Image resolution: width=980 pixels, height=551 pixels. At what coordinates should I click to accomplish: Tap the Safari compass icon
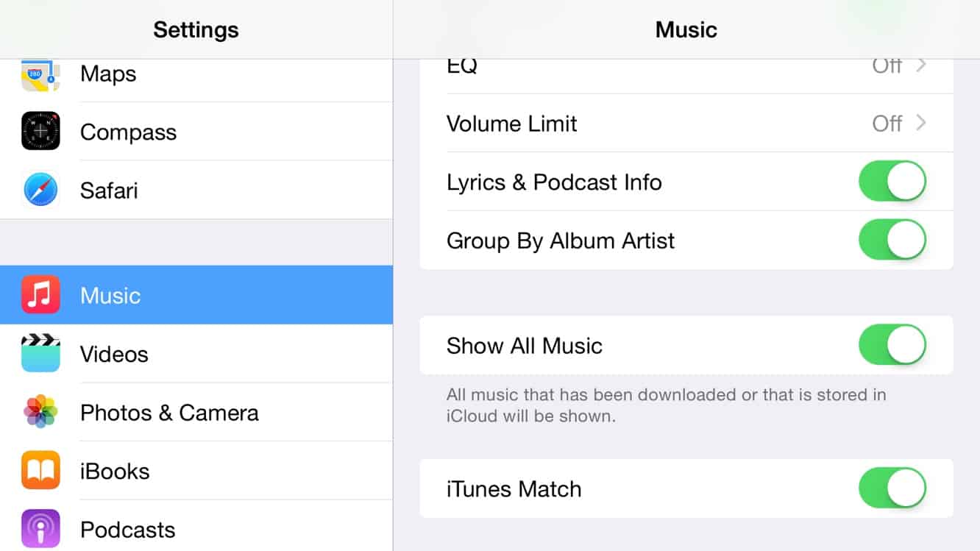tap(40, 191)
